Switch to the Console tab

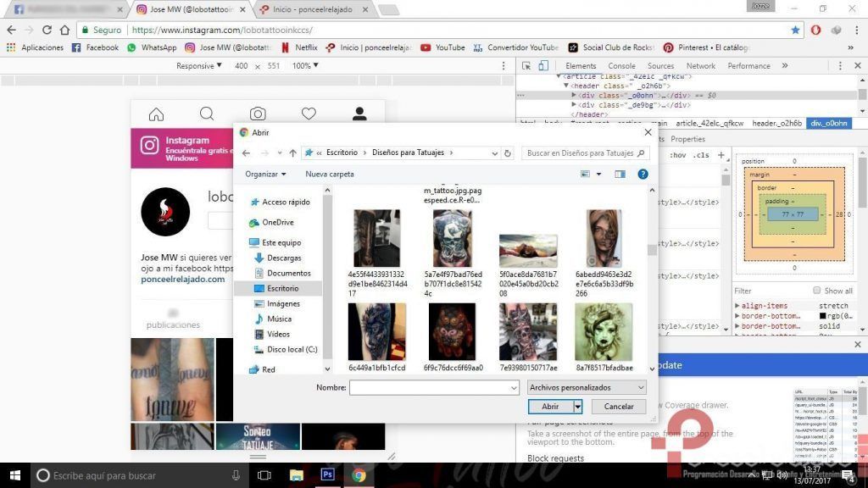coord(621,66)
